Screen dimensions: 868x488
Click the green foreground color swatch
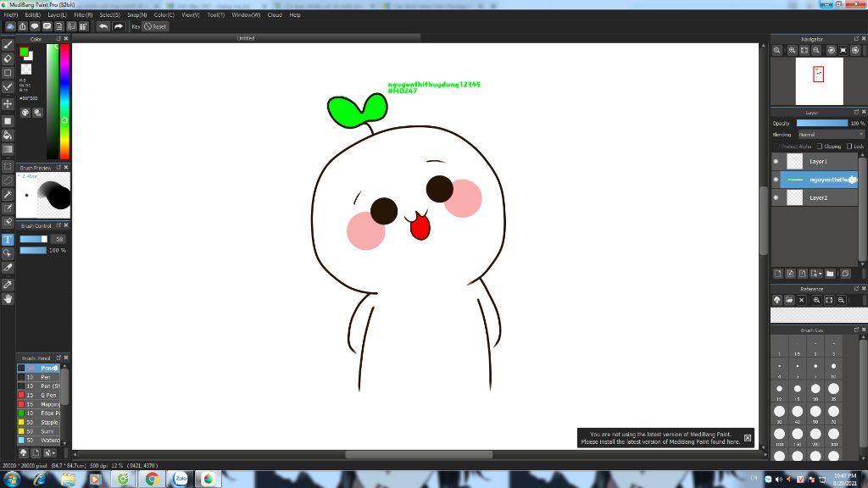pos(24,52)
